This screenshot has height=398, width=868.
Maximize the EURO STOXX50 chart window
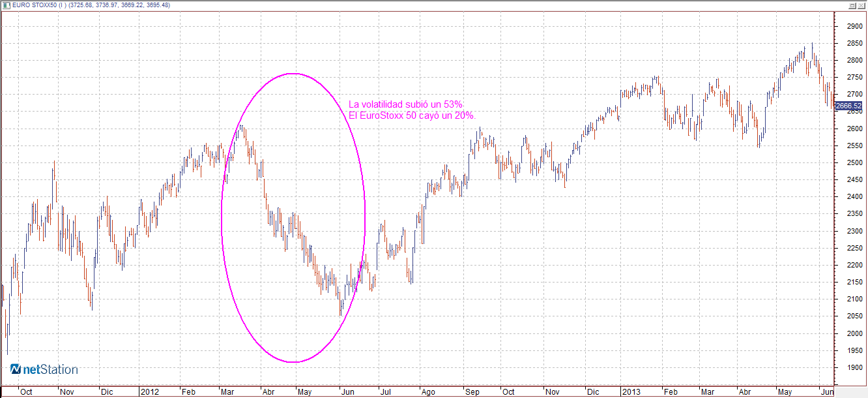852,5
